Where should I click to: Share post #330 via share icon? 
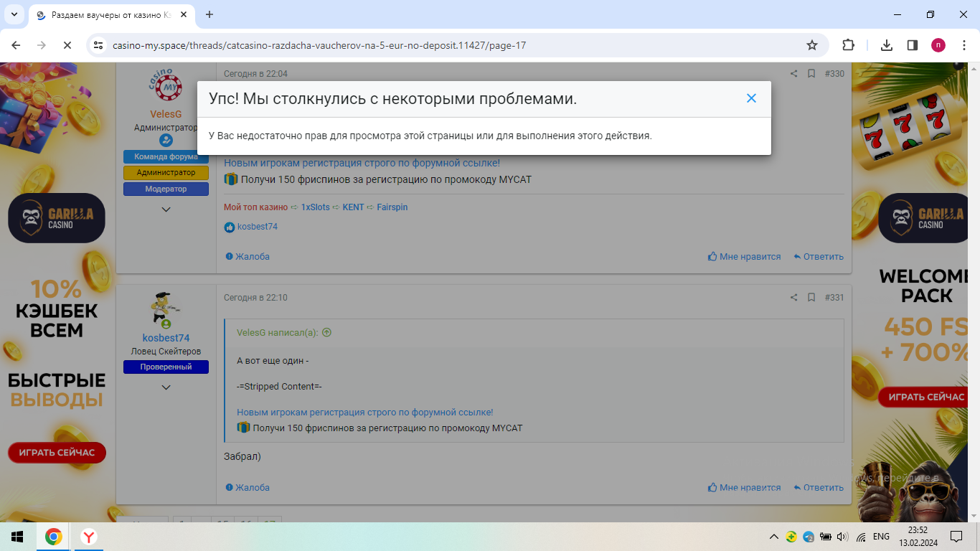coord(793,74)
